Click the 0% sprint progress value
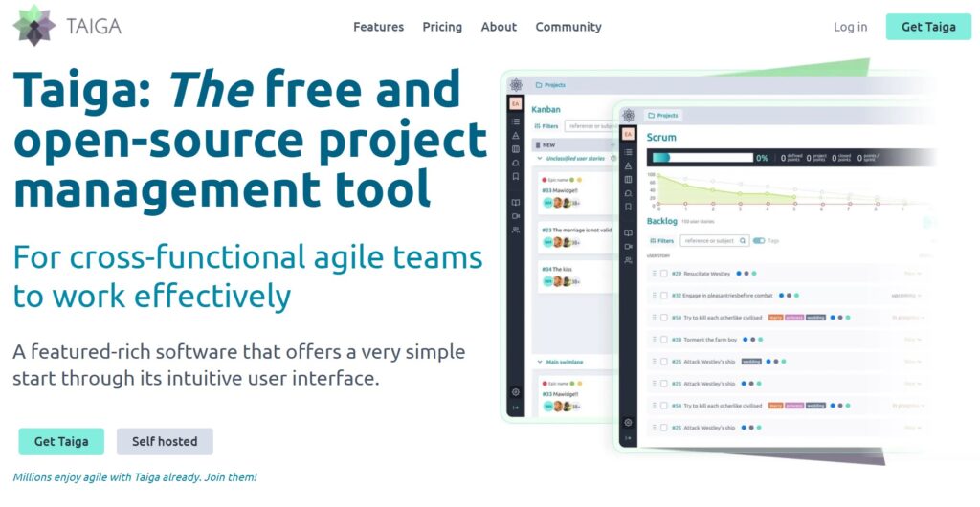980x507 pixels. (762, 158)
